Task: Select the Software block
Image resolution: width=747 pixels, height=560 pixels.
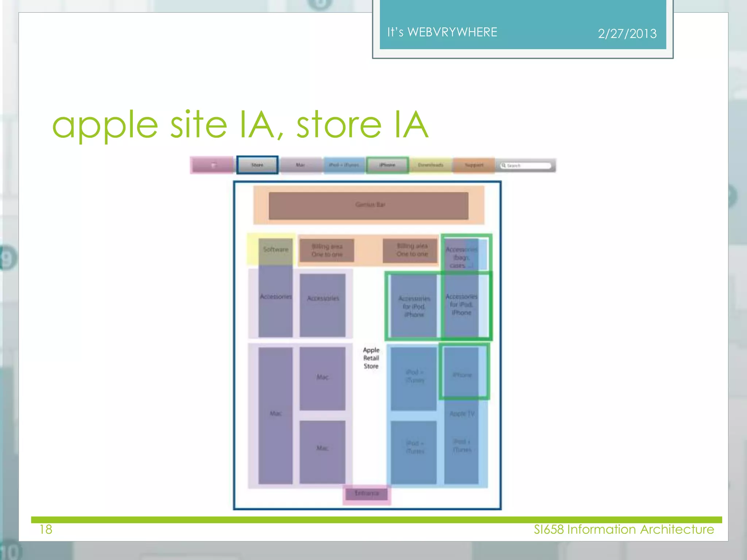Action: tap(276, 250)
